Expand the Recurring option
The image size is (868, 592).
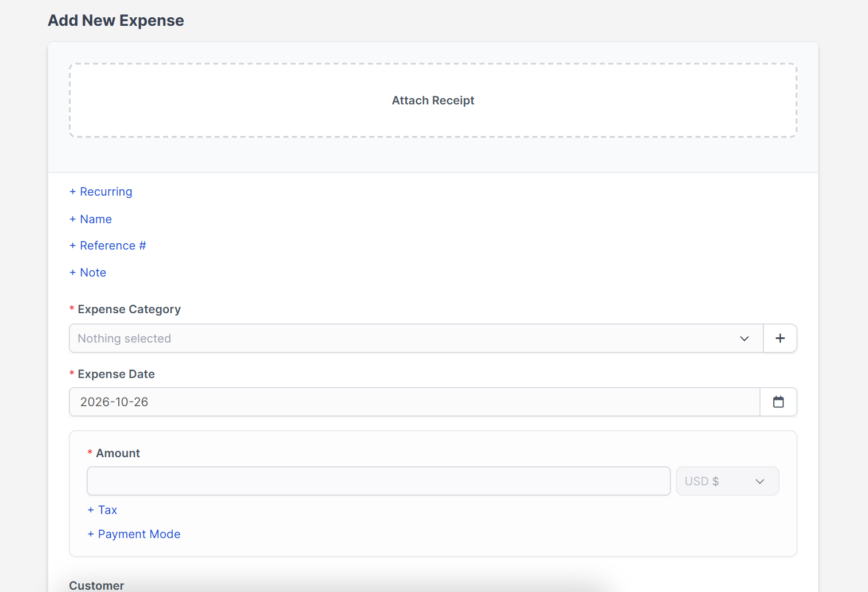(x=101, y=192)
